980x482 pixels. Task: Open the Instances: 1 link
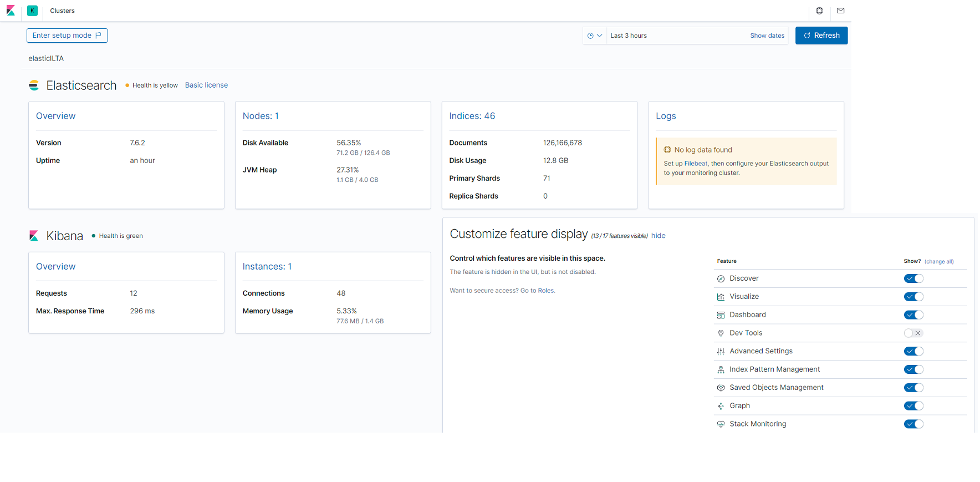[267, 267]
